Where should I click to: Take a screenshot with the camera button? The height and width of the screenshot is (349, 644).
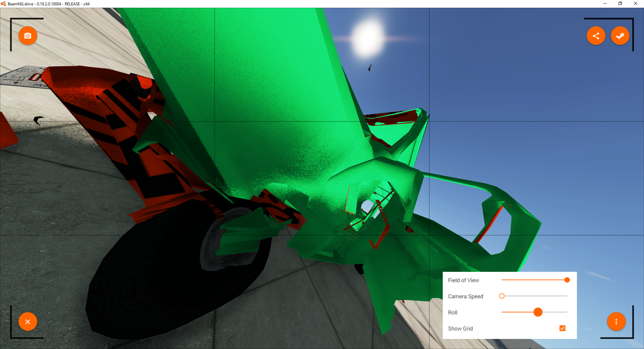(x=28, y=36)
